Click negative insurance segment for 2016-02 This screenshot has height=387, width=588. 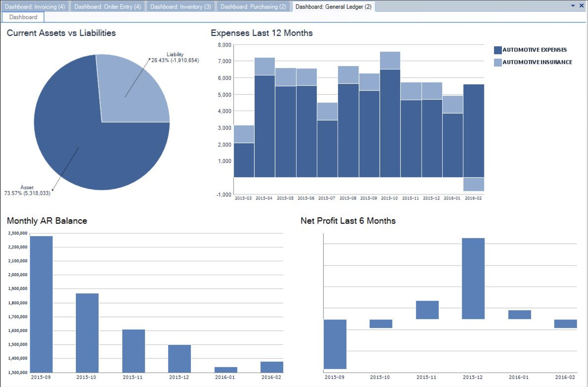coord(473,184)
